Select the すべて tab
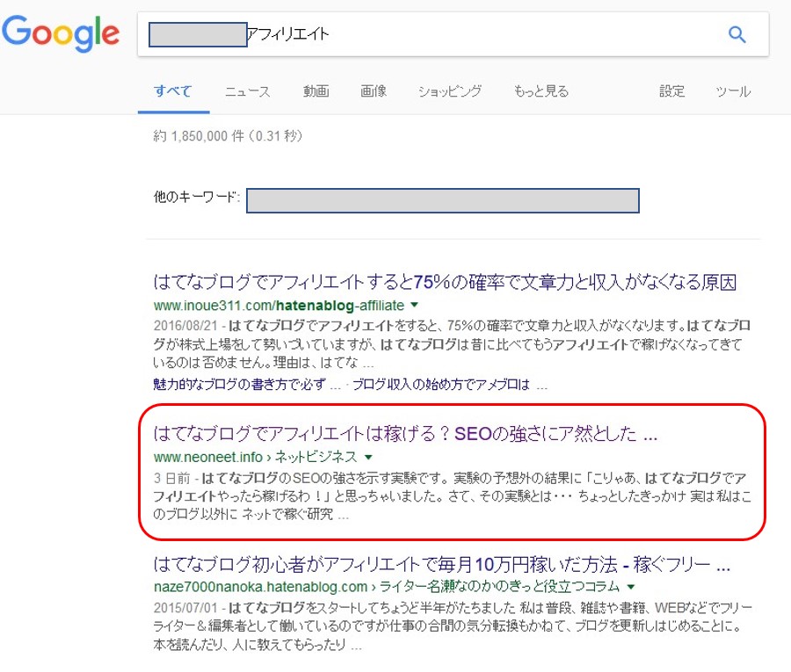 coord(173,91)
